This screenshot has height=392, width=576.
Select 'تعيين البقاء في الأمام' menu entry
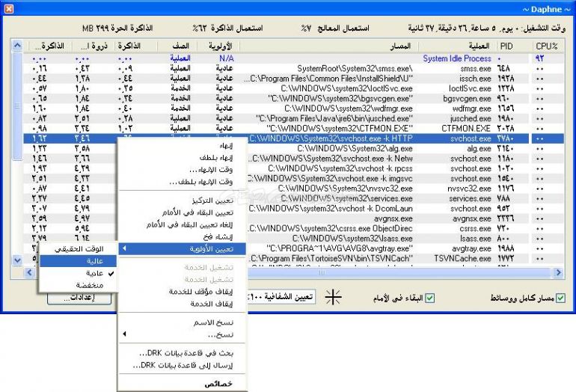pos(183,212)
